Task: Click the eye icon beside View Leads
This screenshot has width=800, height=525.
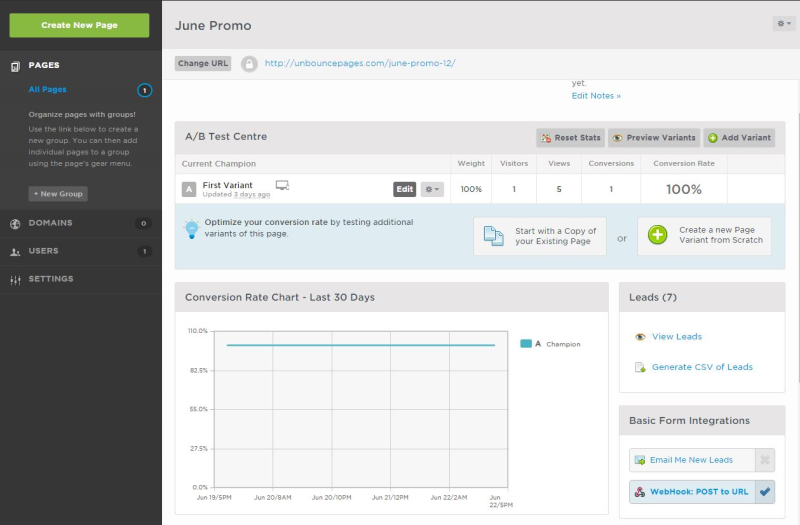Action: (x=640, y=337)
